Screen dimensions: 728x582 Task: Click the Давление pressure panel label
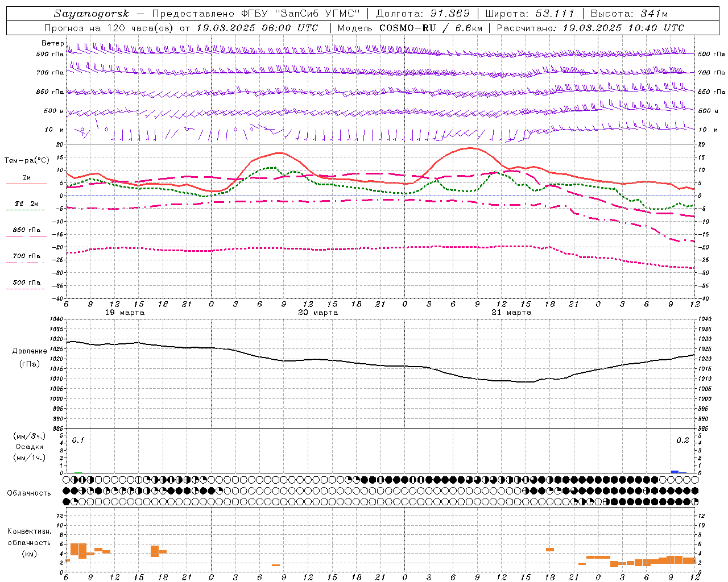pos(30,351)
